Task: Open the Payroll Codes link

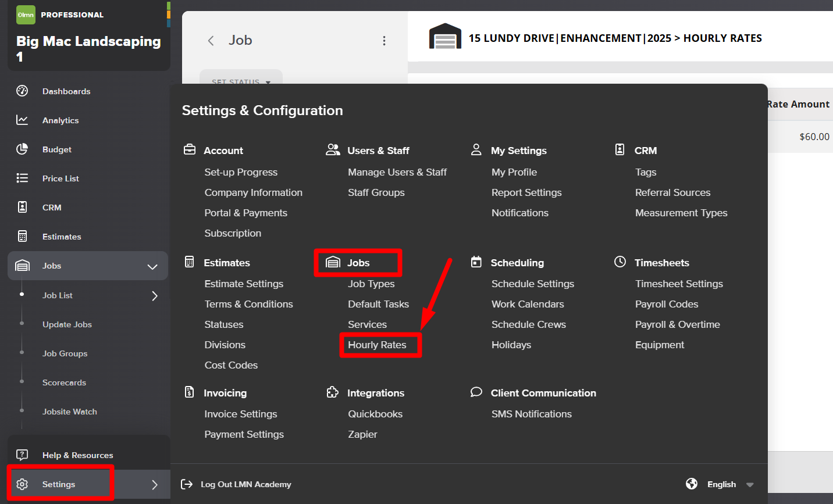Action: [667, 304]
